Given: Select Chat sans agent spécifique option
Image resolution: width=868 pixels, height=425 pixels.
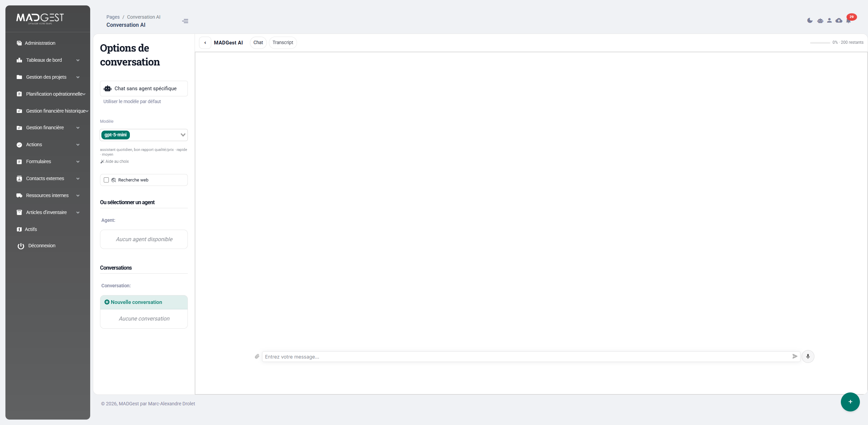Looking at the screenshot, I should 144,88.
